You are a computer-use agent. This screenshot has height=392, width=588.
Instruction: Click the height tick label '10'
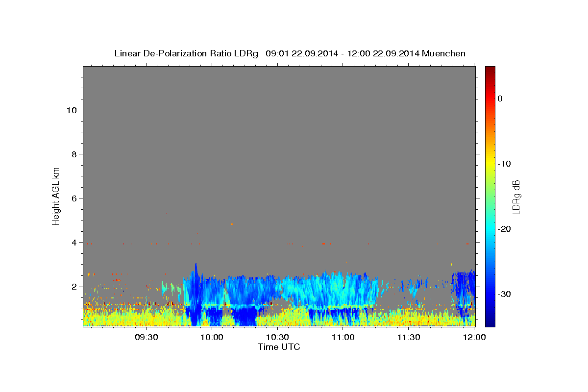[72, 110]
